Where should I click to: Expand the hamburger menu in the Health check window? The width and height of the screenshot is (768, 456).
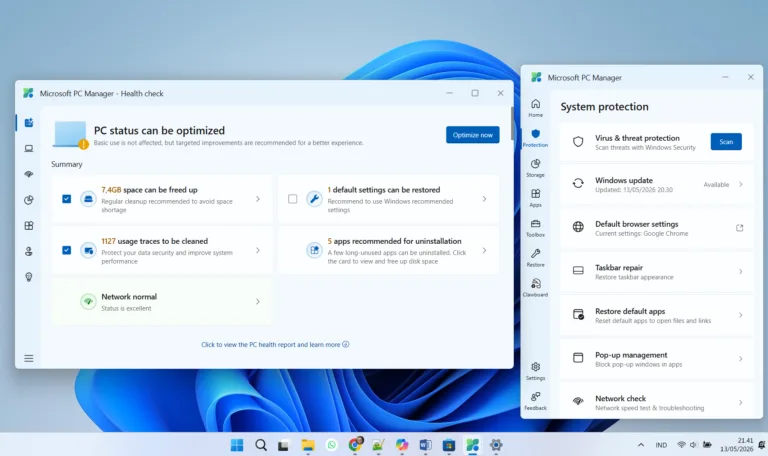[29, 359]
